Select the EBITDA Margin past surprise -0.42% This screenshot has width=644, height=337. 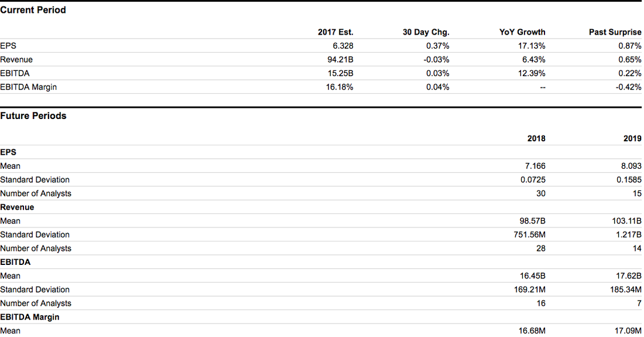(x=629, y=87)
